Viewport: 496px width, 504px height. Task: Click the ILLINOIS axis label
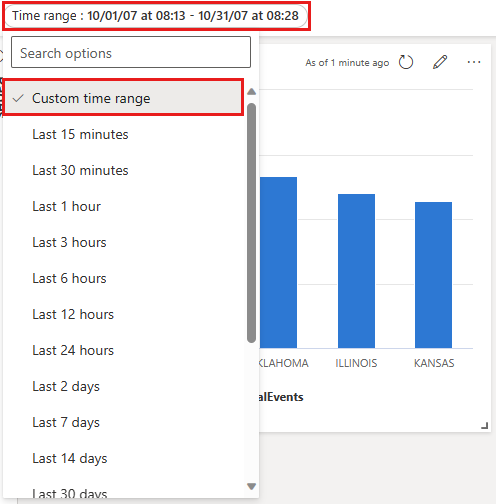tap(356, 363)
